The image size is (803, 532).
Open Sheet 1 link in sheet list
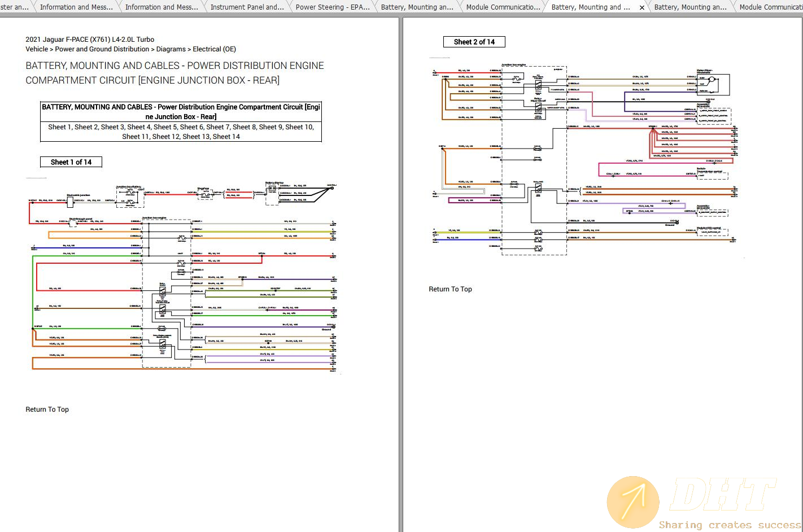[x=59, y=127]
